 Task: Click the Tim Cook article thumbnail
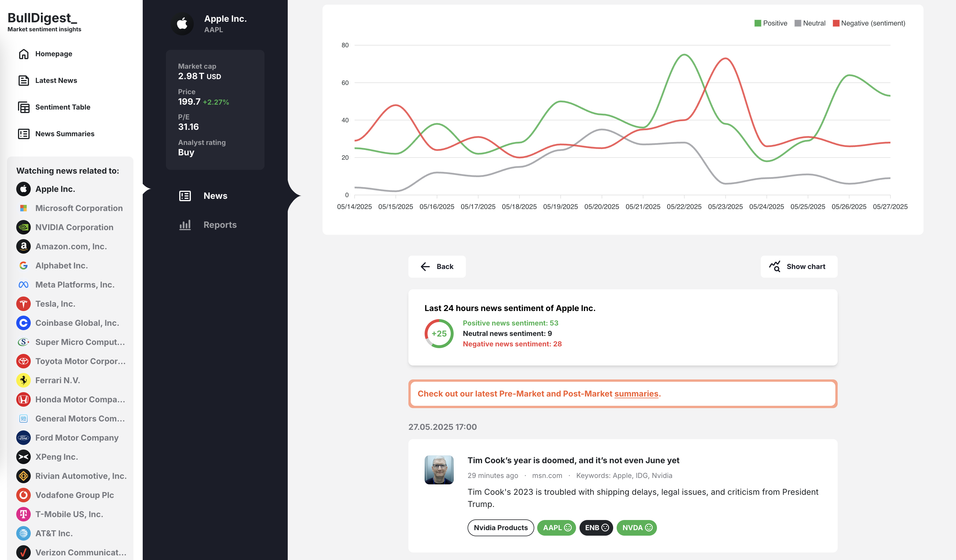[x=439, y=470]
